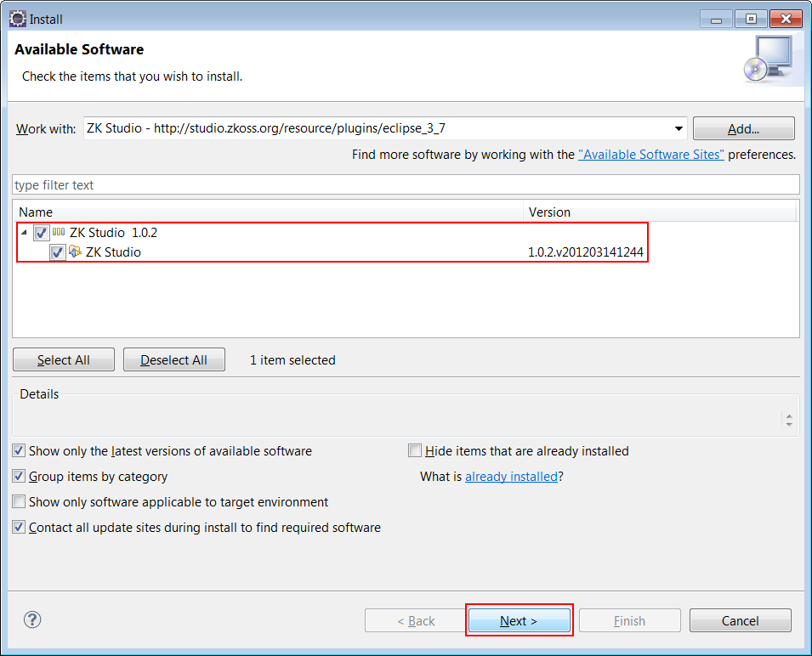The width and height of the screenshot is (812, 656).
Task: Enable Hide items that are already installed
Action: tap(415, 450)
